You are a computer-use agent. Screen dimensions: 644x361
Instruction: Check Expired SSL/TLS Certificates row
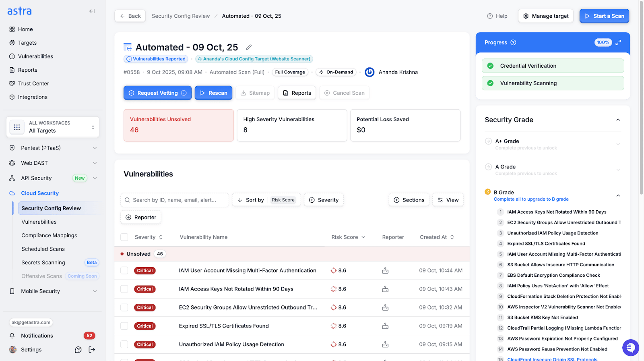point(124,326)
